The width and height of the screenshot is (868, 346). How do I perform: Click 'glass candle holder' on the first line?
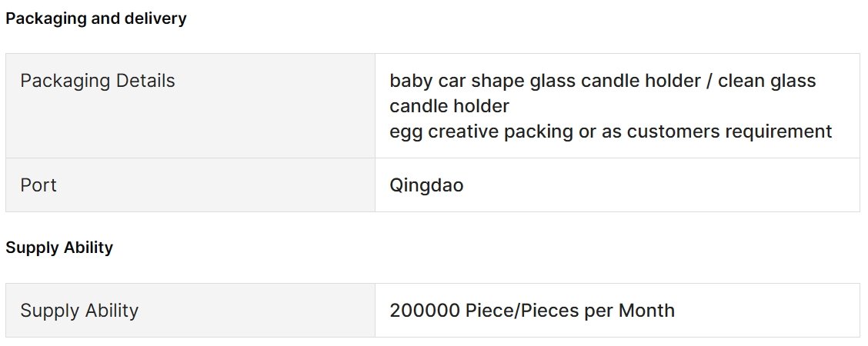(613, 81)
